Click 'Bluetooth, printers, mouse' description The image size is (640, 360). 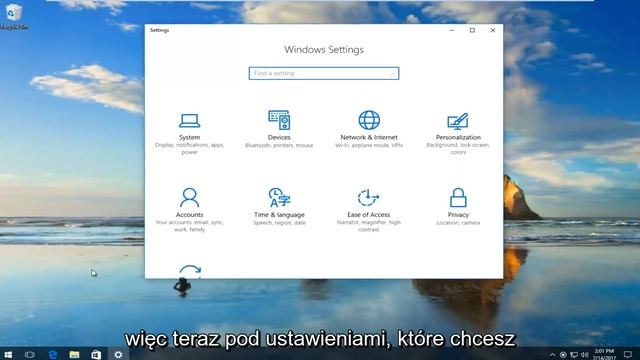coord(279,145)
